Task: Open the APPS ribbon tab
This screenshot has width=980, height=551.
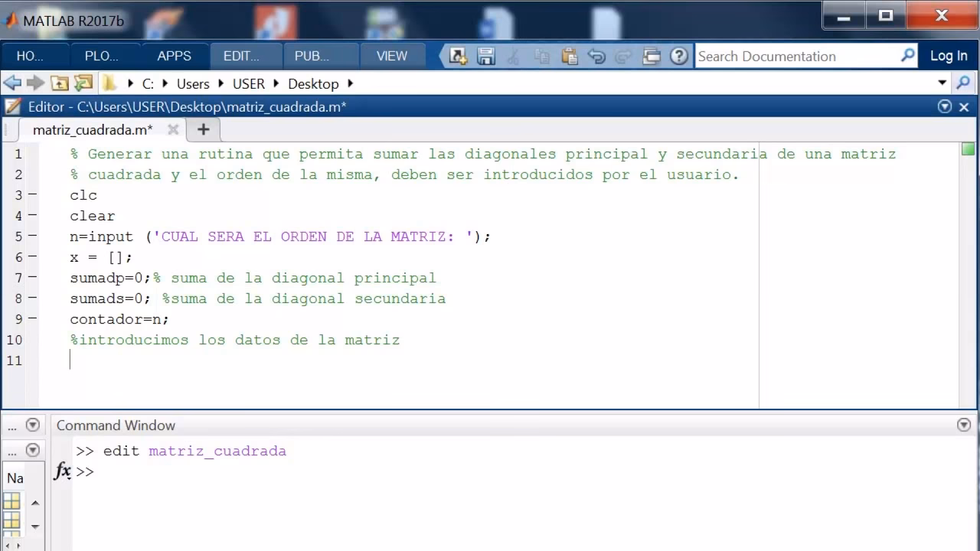Action: [x=175, y=55]
